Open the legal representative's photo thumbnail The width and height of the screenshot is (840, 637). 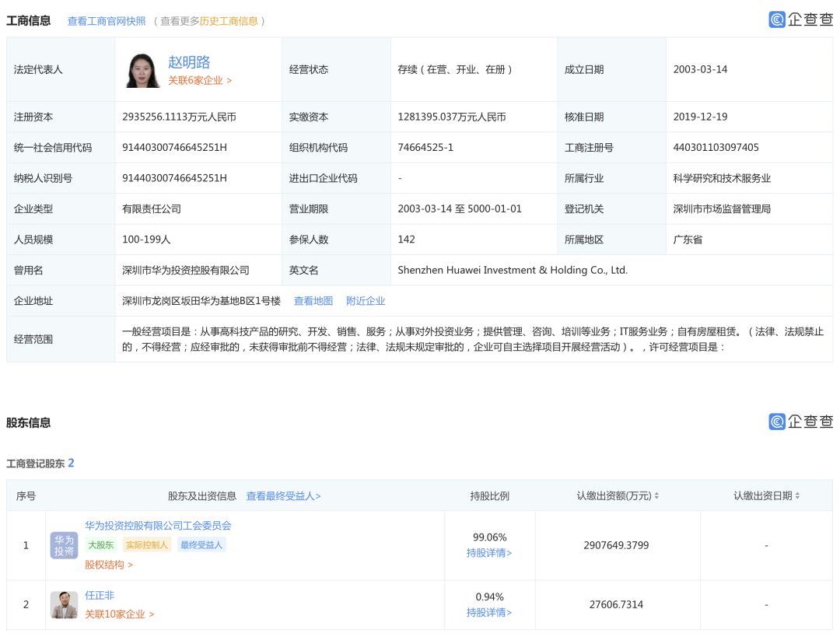(142, 70)
